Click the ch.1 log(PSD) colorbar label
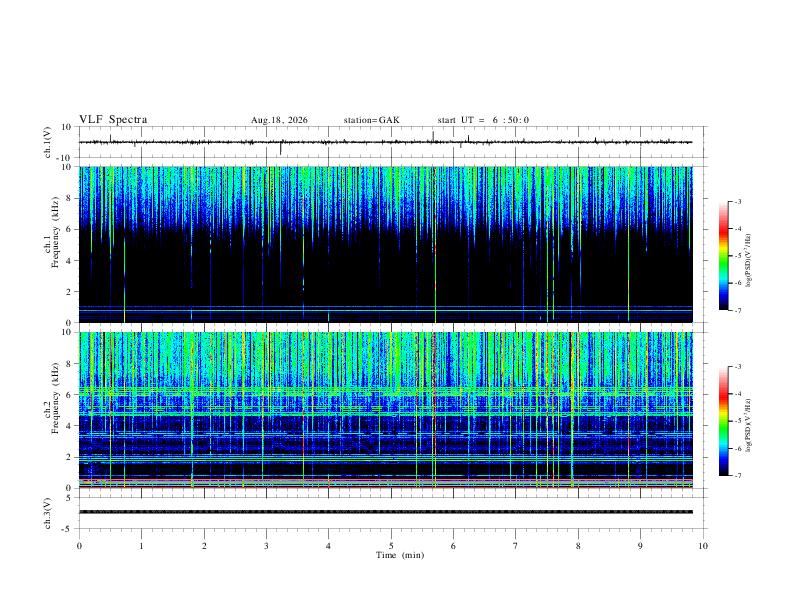Image resolution: width=792 pixels, height=612 pixels. pos(748,260)
